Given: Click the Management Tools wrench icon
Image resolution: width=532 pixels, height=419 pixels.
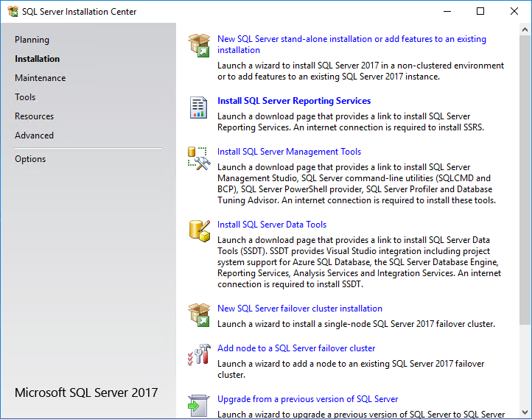Looking at the screenshot, I should coord(199,158).
